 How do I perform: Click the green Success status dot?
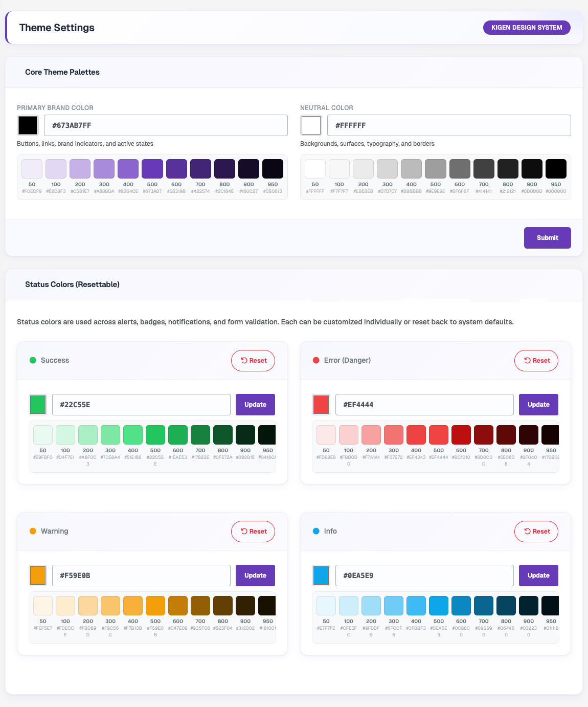click(x=33, y=360)
